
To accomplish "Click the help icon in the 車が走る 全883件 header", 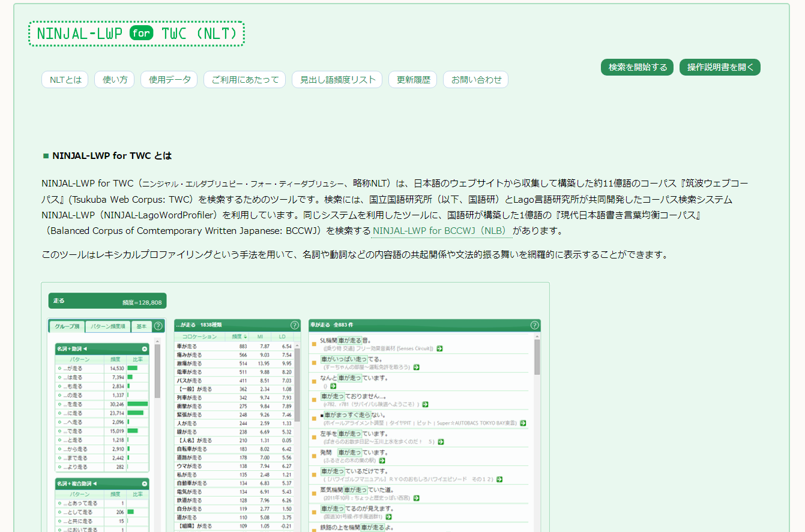I will click(x=534, y=325).
